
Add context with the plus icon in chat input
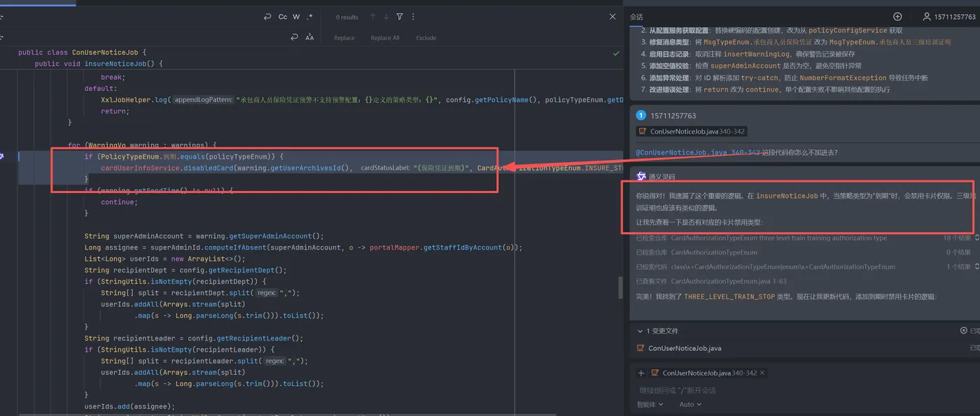tap(640, 373)
